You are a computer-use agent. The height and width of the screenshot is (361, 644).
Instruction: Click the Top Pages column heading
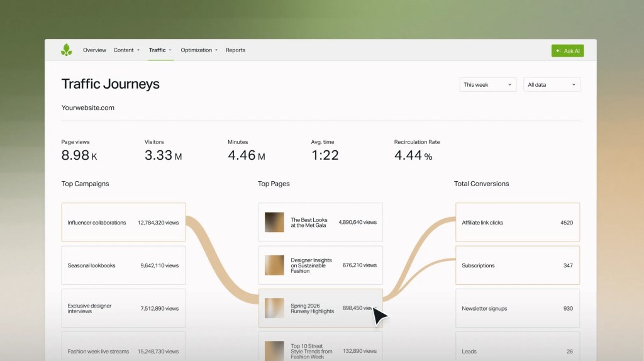coord(274,184)
